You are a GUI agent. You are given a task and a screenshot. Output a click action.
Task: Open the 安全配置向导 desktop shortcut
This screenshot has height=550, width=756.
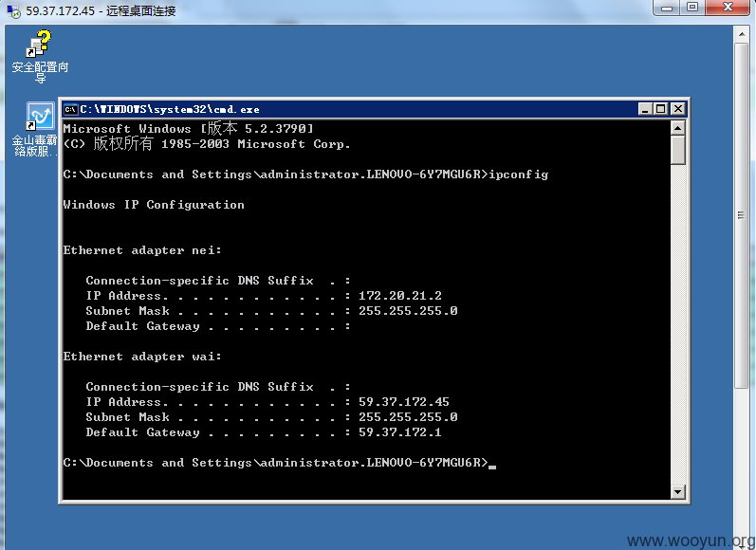(40, 55)
